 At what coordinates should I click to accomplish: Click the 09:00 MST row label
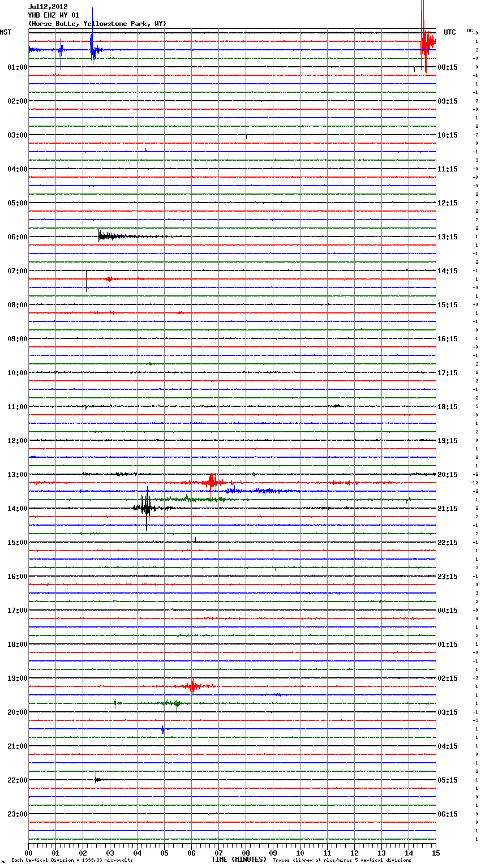[17, 339]
